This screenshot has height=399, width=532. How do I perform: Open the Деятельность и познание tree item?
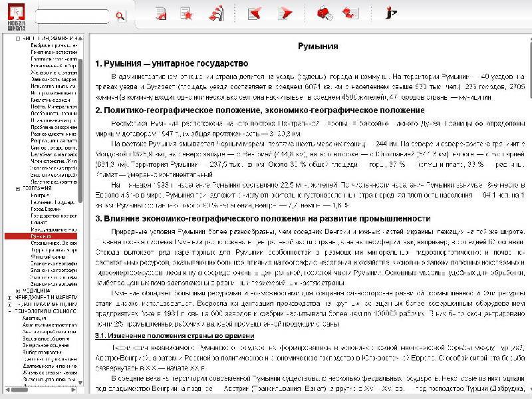tap(49, 366)
